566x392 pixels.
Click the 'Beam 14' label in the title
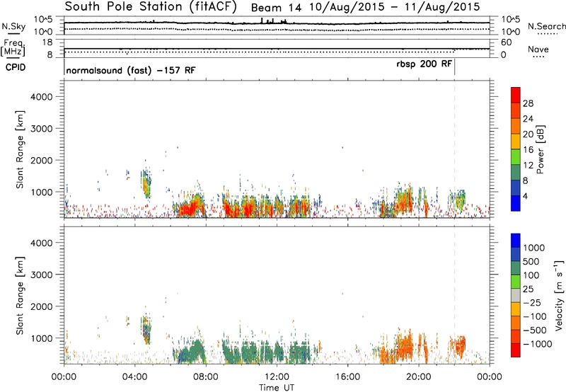(276, 8)
